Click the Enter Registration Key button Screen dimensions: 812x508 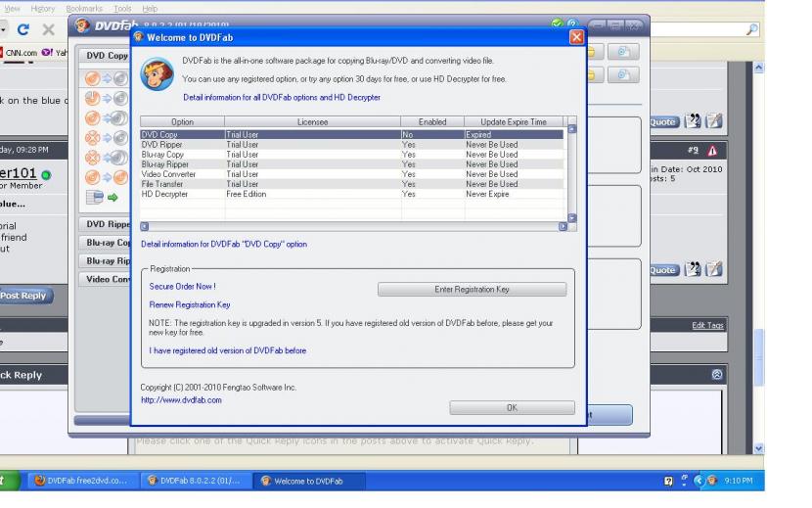pyautogui.click(x=472, y=290)
